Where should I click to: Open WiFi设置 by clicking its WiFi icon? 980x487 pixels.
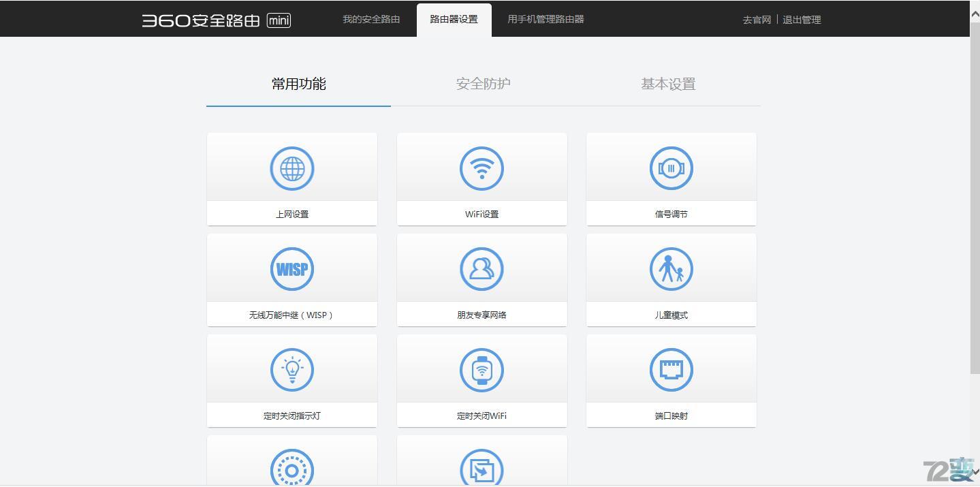[x=481, y=168]
